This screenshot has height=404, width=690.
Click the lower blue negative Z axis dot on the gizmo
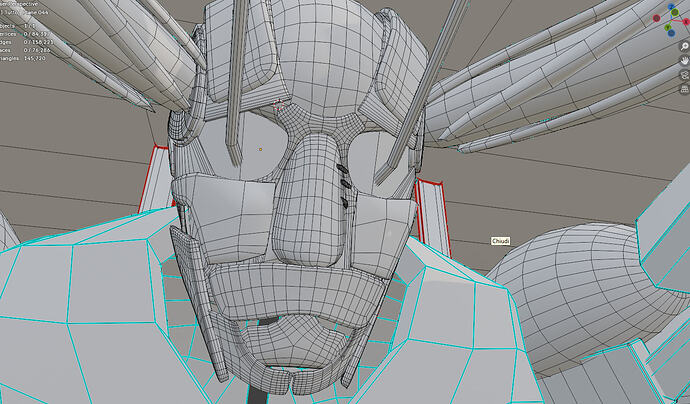(x=672, y=33)
